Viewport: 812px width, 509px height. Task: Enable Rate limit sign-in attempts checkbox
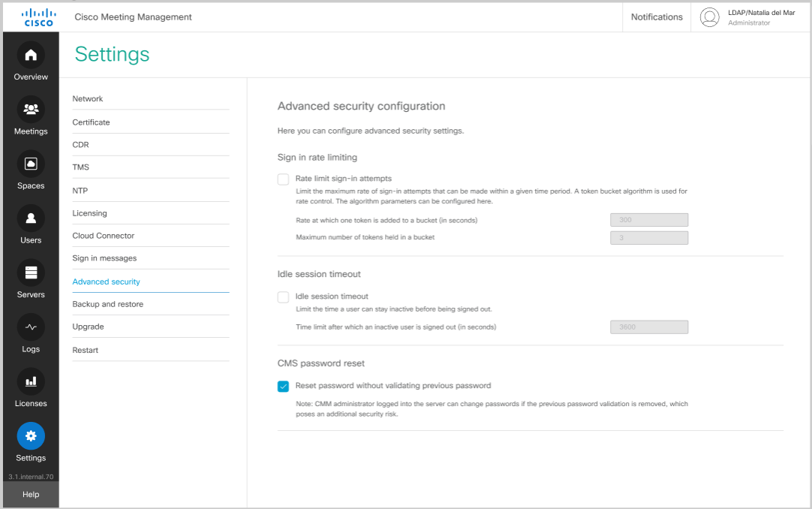(283, 179)
